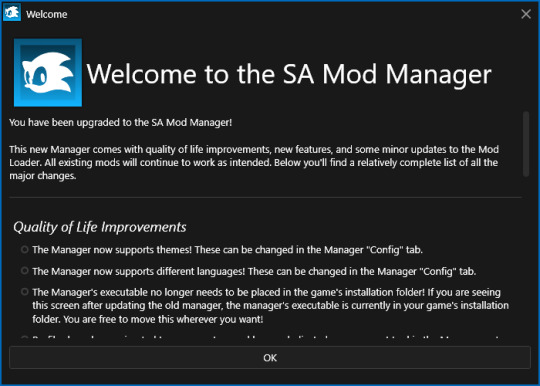This screenshot has width=540, height=386.
Task: Click the vertical scrollbar thumb of changelog
Action: [x=526, y=144]
